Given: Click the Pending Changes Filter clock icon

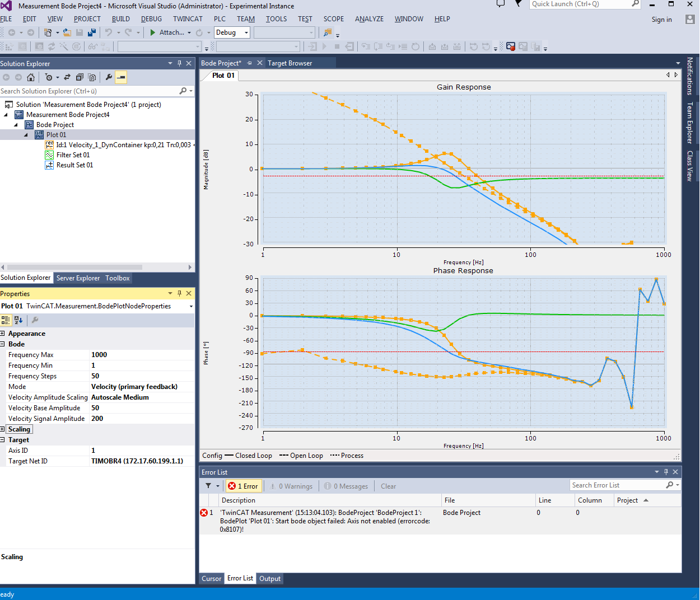Looking at the screenshot, I should click(x=49, y=77).
